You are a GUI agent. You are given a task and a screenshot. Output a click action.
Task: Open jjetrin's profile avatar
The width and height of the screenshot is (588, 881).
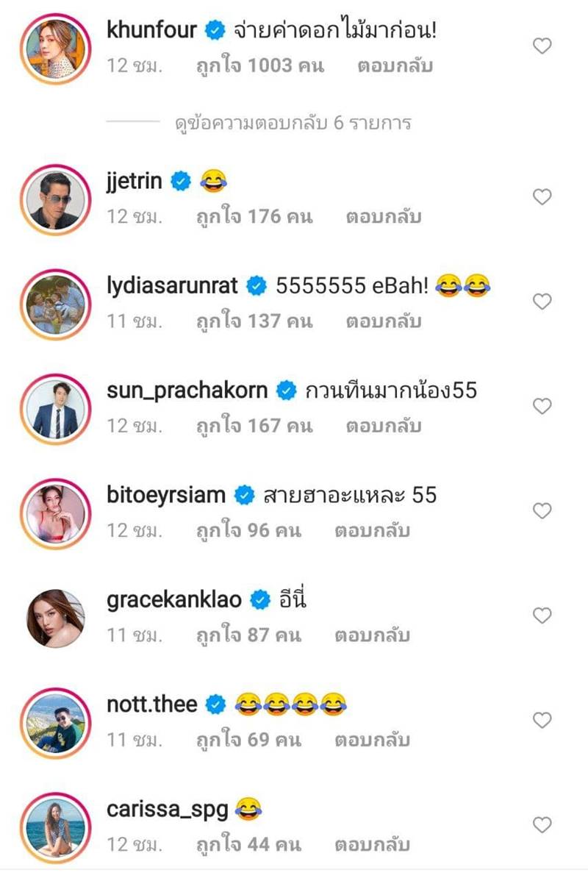(56, 197)
